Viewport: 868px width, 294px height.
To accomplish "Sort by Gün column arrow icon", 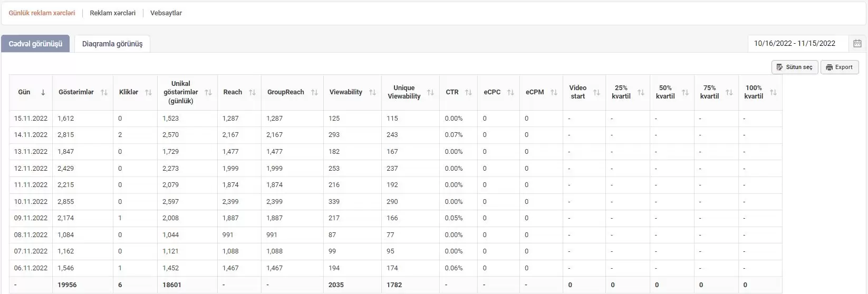I will [x=43, y=92].
